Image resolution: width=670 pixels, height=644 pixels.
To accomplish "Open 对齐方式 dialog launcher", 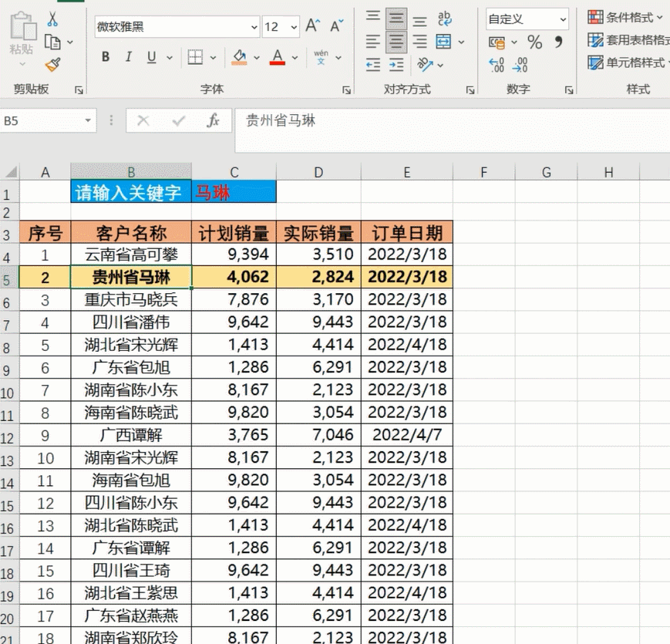I will coord(470,89).
